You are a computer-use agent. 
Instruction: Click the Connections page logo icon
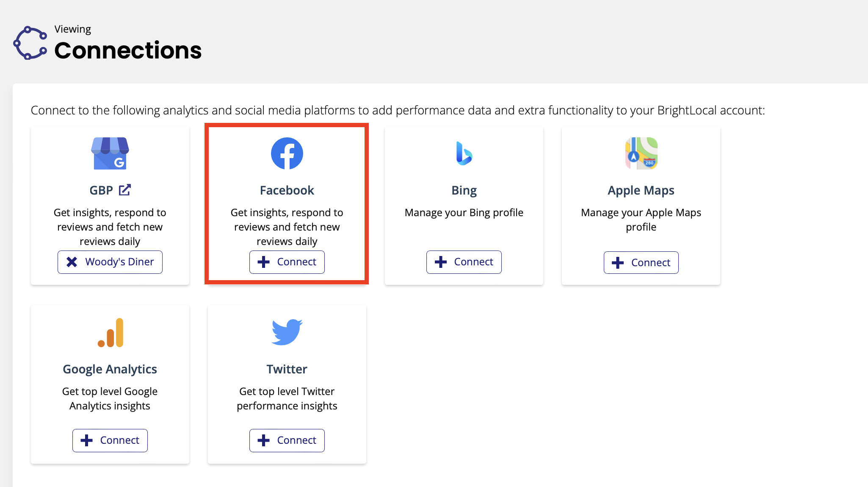(30, 43)
